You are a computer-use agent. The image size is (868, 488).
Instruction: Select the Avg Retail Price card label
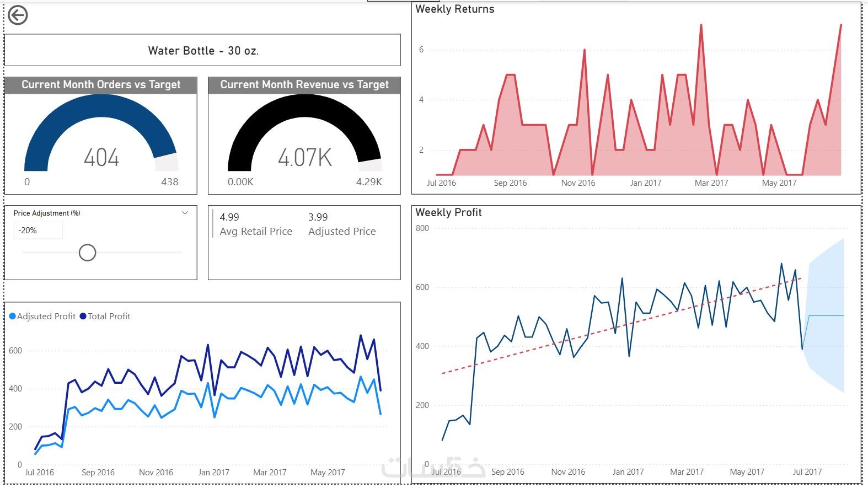[x=256, y=232]
